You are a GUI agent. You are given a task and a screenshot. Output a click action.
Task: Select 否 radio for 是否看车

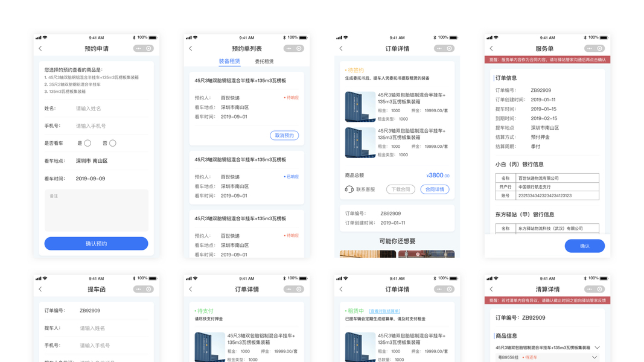coord(112,143)
